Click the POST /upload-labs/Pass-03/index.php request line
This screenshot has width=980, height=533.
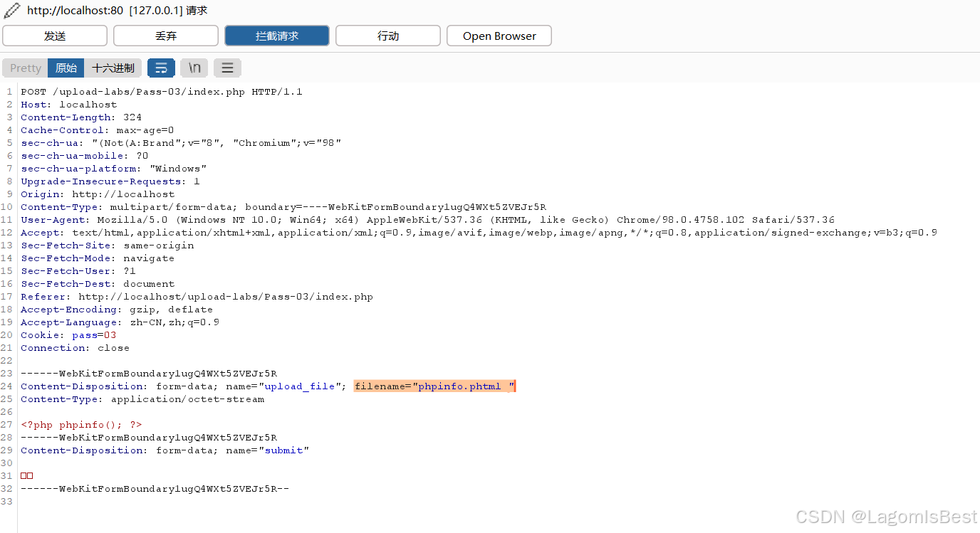(162, 92)
